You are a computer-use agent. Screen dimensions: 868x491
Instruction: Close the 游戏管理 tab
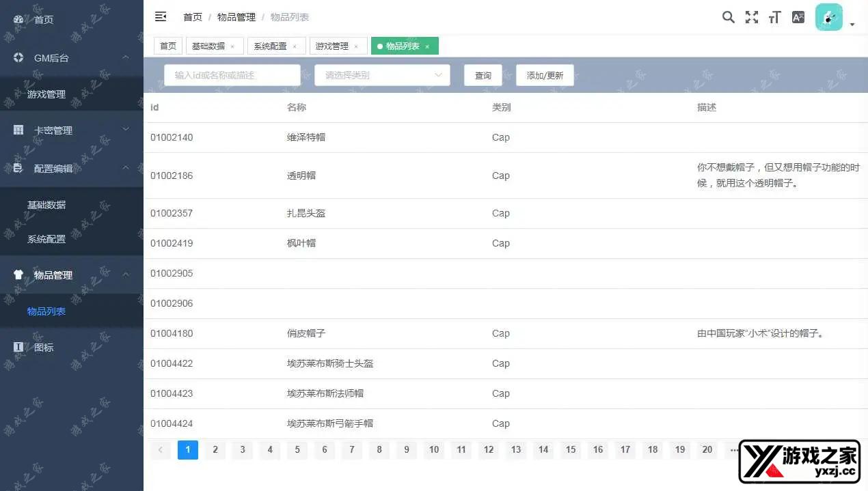pyautogui.click(x=356, y=46)
